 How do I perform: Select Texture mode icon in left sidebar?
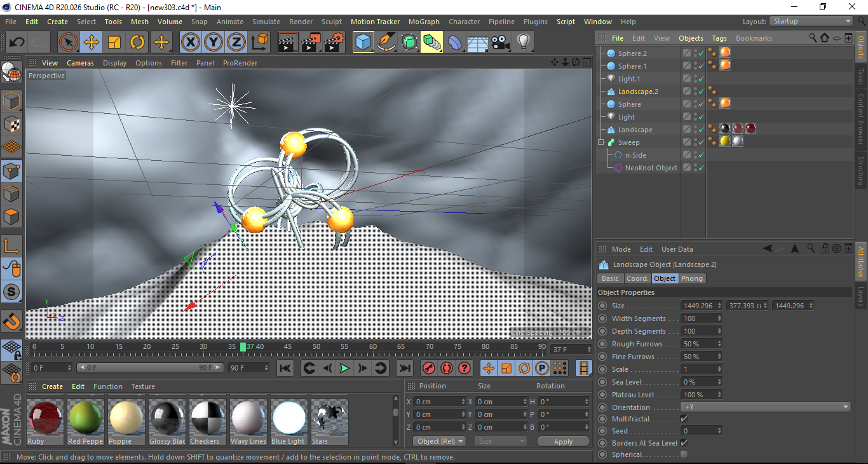(11, 125)
